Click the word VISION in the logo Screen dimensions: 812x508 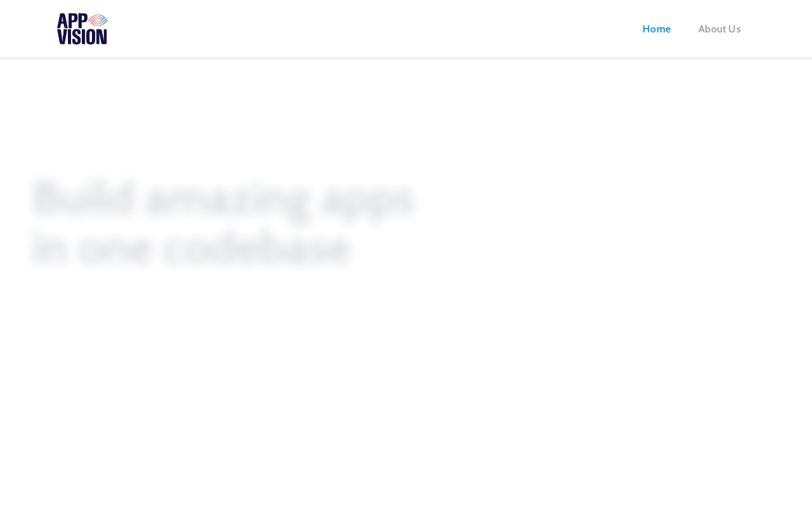pyautogui.click(x=82, y=37)
